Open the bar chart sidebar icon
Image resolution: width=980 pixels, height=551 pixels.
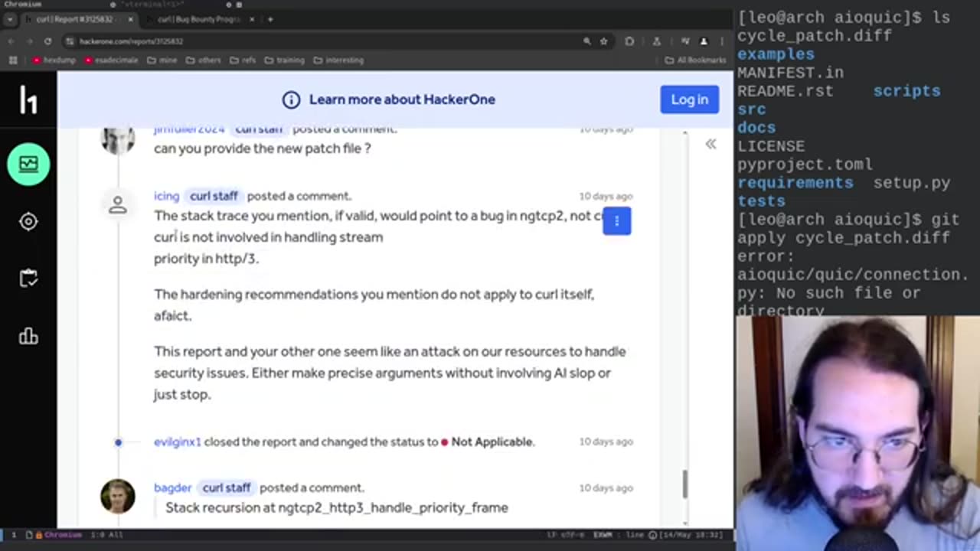28,336
